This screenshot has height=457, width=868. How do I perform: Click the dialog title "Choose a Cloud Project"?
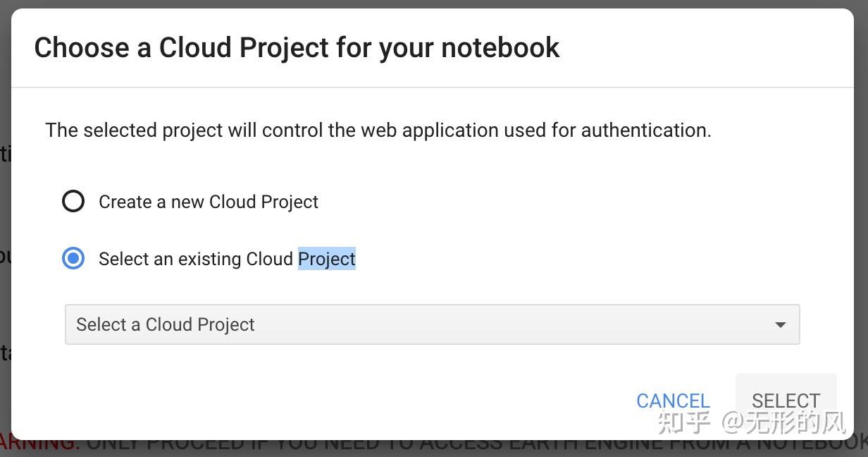click(x=181, y=48)
